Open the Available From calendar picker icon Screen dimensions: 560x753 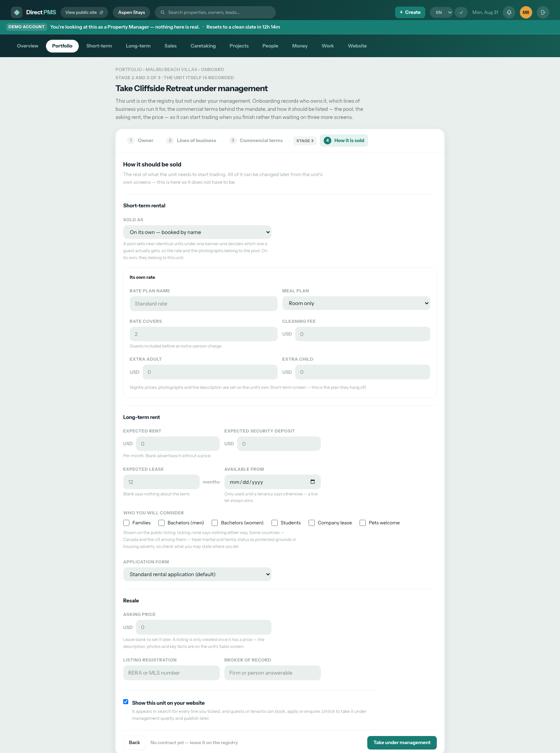(x=312, y=482)
